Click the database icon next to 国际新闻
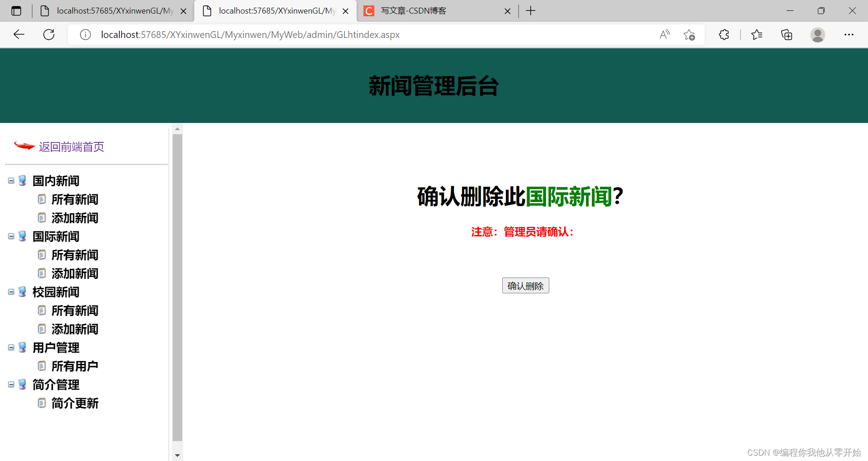The height and width of the screenshot is (461, 868). tap(22, 235)
